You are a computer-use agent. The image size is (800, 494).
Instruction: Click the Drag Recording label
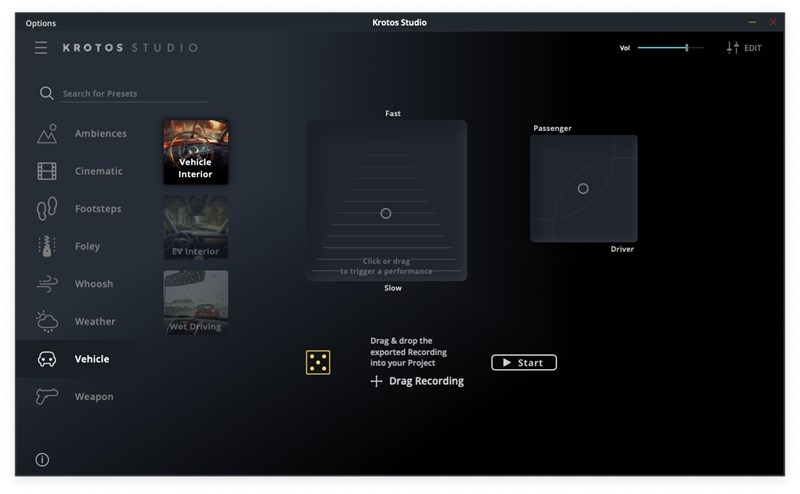427,381
